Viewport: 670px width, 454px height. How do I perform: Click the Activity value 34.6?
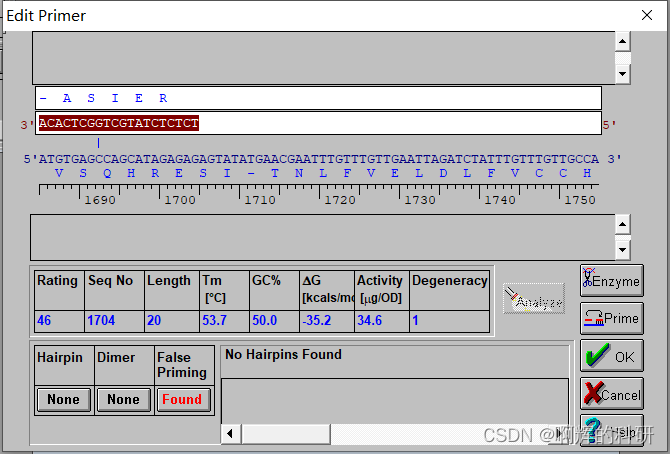(370, 321)
